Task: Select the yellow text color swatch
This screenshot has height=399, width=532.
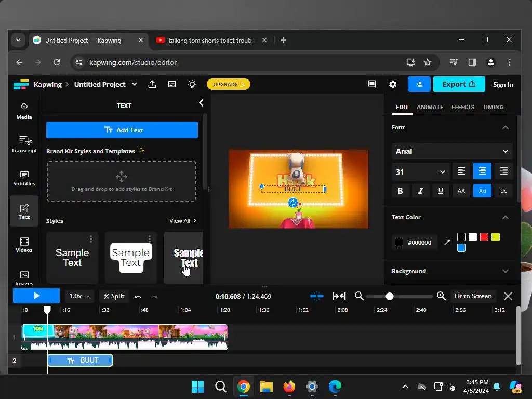Action: click(496, 237)
